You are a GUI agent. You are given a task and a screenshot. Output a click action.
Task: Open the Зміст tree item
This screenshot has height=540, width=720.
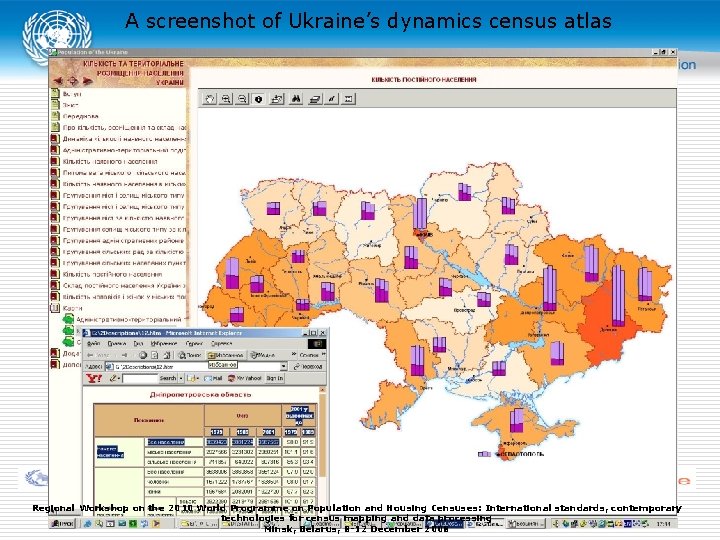click(x=70, y=105)
